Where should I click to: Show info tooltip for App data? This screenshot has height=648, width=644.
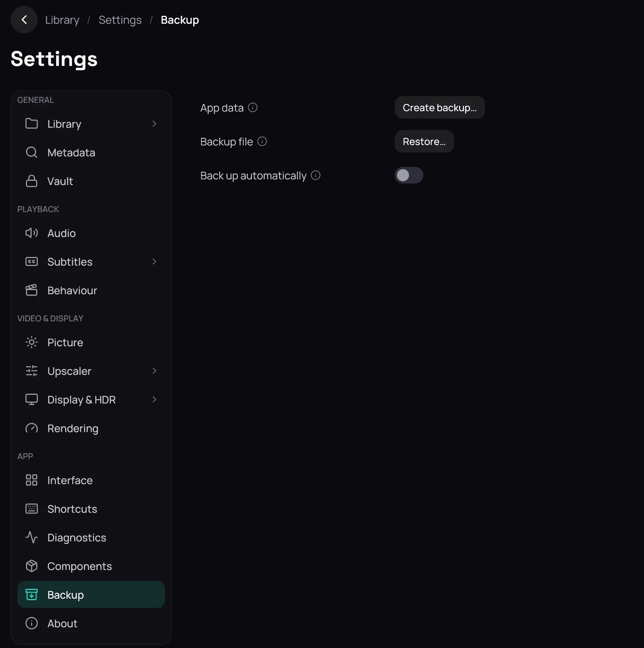[253, 108]
